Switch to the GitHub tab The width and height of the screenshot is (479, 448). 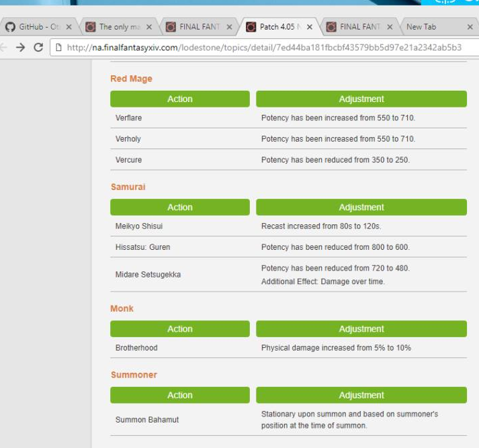click(x=38, y=27)
